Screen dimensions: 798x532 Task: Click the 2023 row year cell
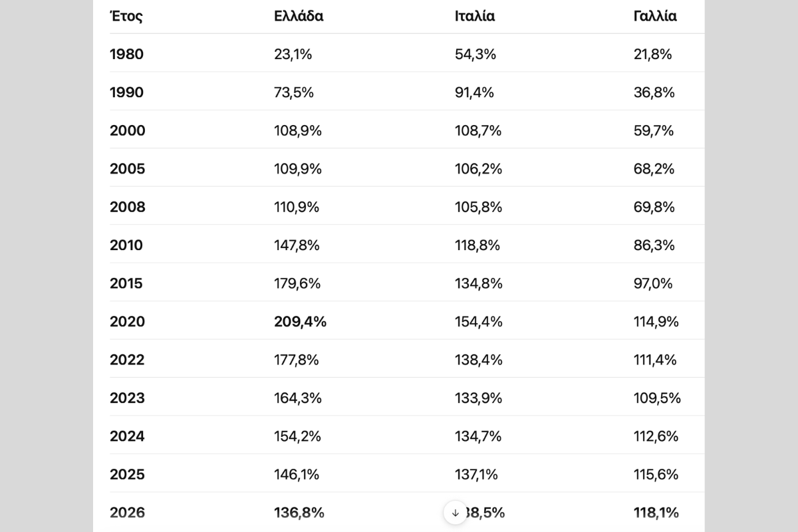(127, 398)
